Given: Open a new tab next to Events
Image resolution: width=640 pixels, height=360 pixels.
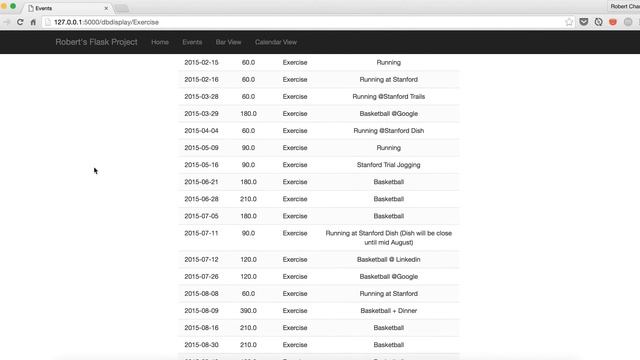Looking at the screenshot, I should [x=122, y=8].
